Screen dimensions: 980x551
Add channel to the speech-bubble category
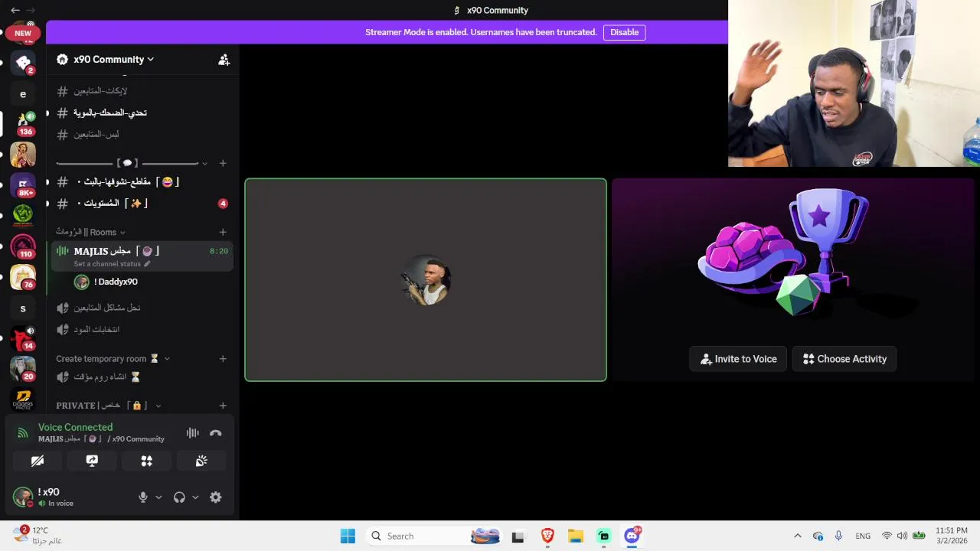tap(223, 163)
